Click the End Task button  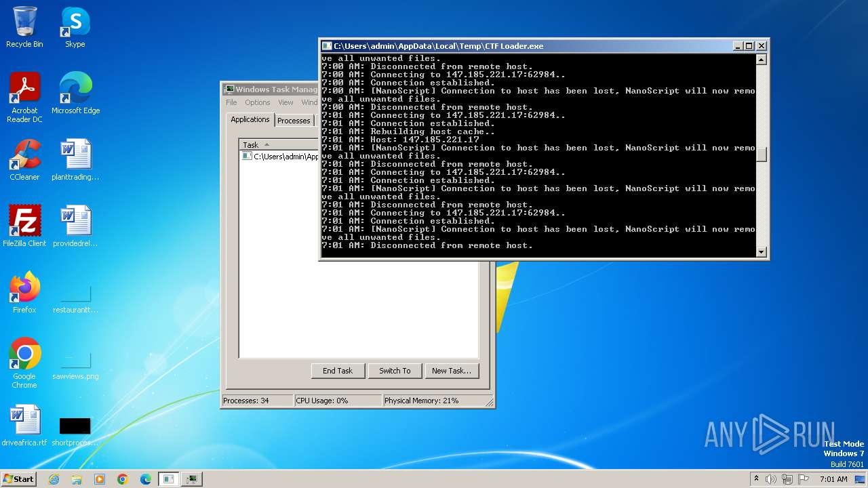338,371
